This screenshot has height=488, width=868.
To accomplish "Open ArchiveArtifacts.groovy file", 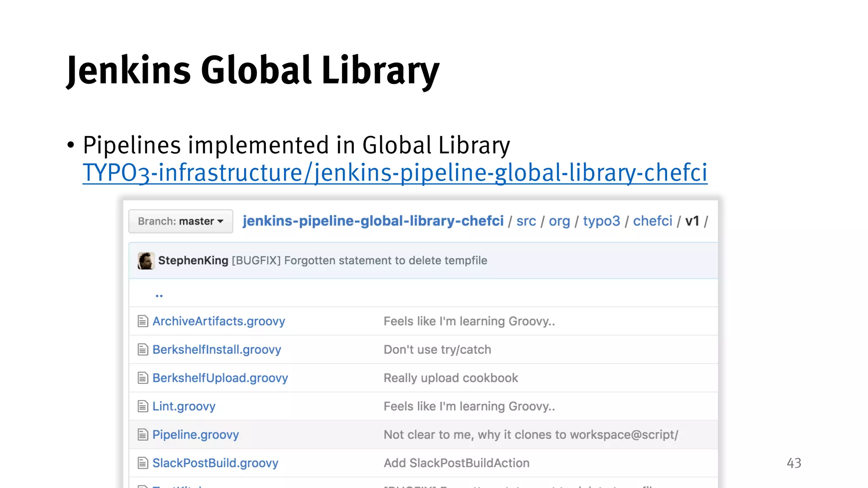I will click(219, 322).
